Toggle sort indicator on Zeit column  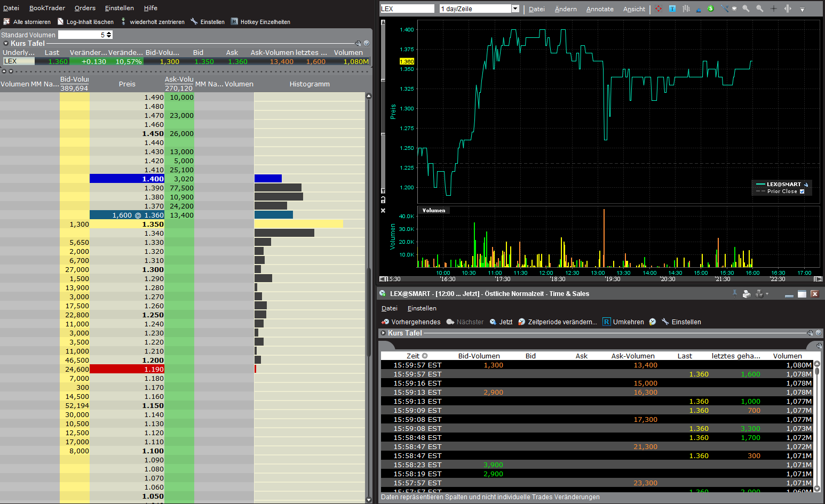(425, 356)
